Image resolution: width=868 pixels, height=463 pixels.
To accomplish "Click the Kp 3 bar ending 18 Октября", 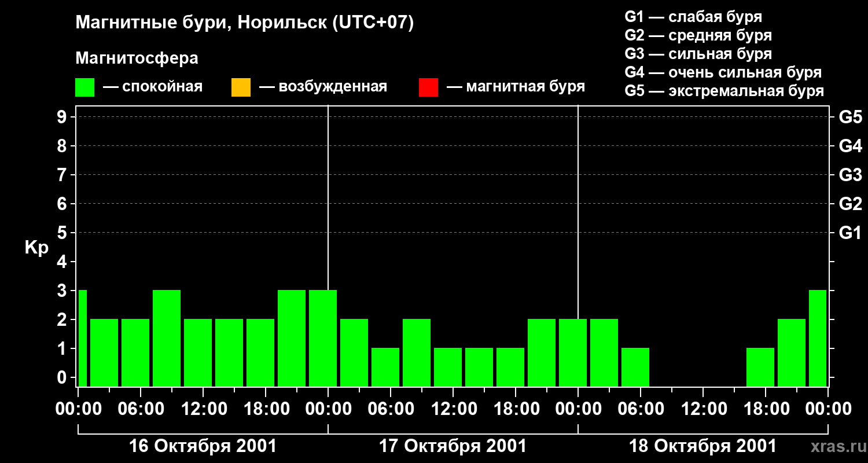I will 818,338.
